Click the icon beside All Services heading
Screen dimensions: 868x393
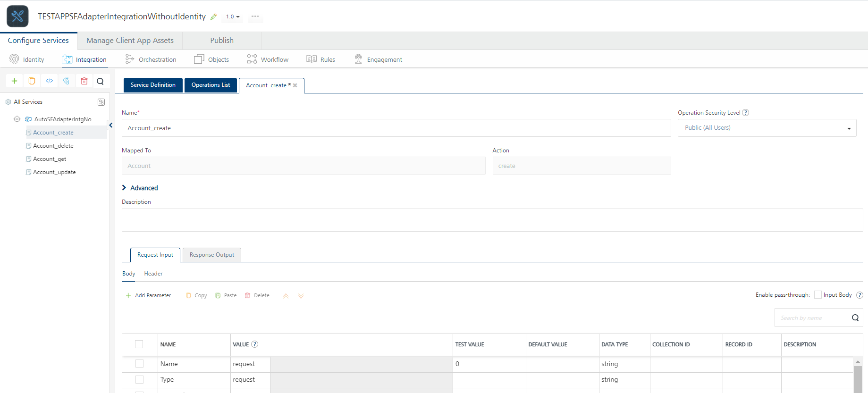[101, 102]
